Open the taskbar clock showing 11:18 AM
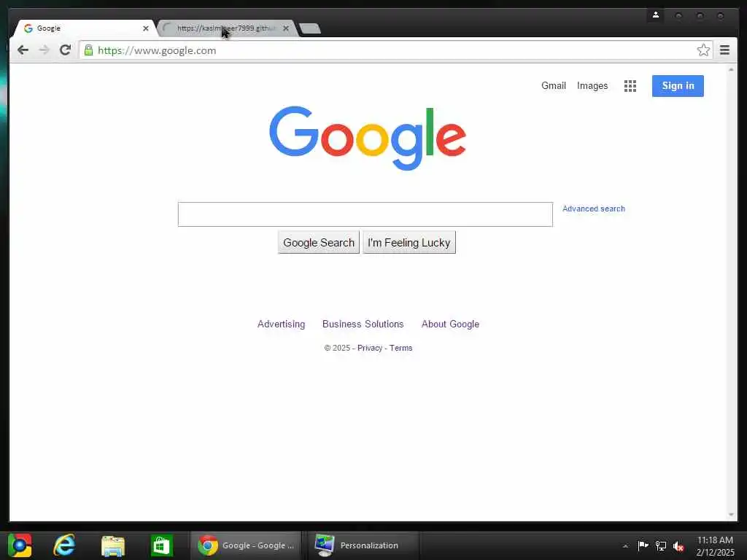747x560 pixels. coord(715,545)
